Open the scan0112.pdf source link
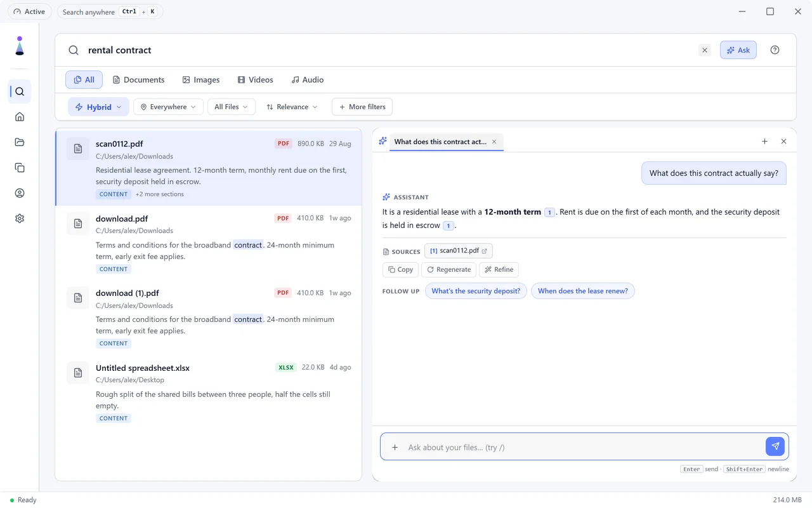 point(459,251)
